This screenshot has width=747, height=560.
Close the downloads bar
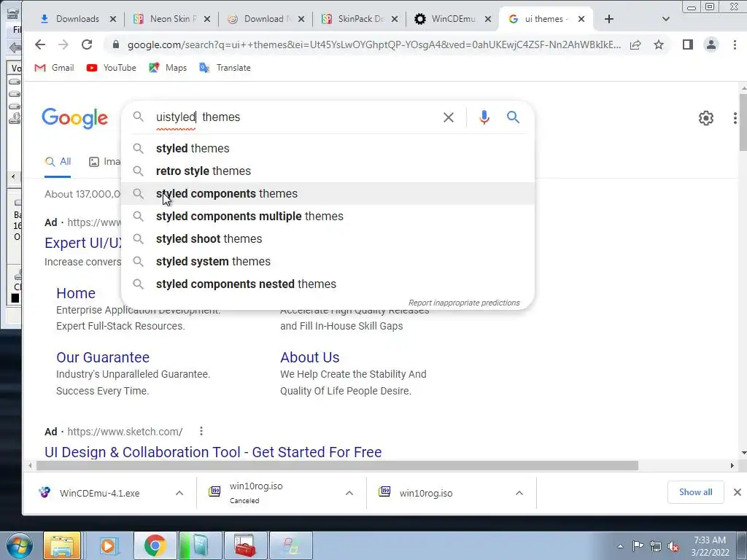737,492
